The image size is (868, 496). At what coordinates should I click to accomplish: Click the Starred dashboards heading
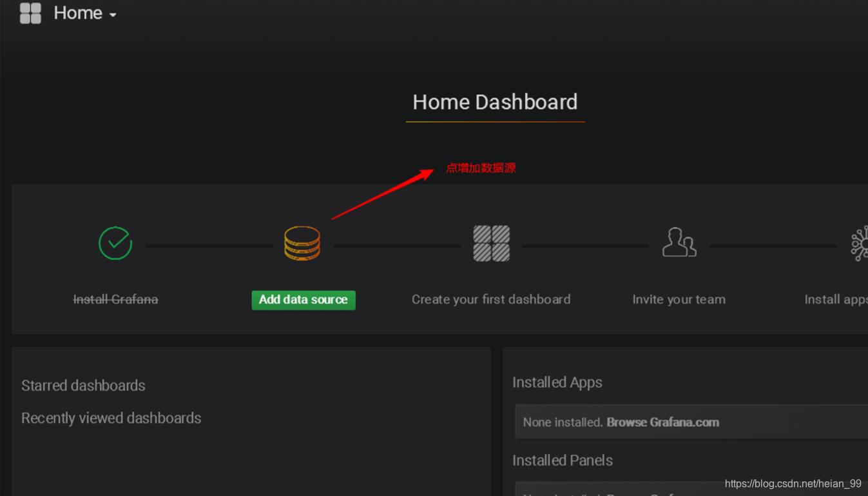(83, 386)
